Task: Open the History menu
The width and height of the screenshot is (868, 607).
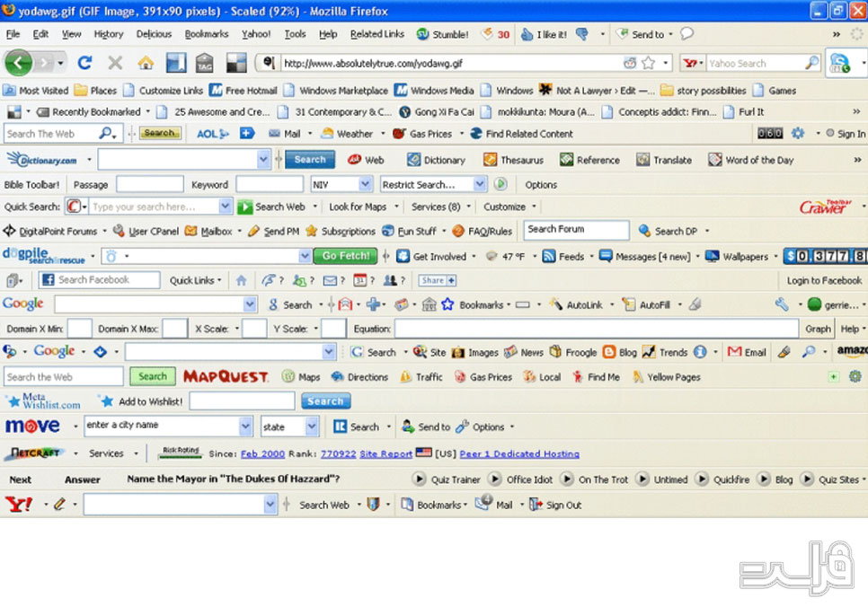Action: tap(109, 34)
